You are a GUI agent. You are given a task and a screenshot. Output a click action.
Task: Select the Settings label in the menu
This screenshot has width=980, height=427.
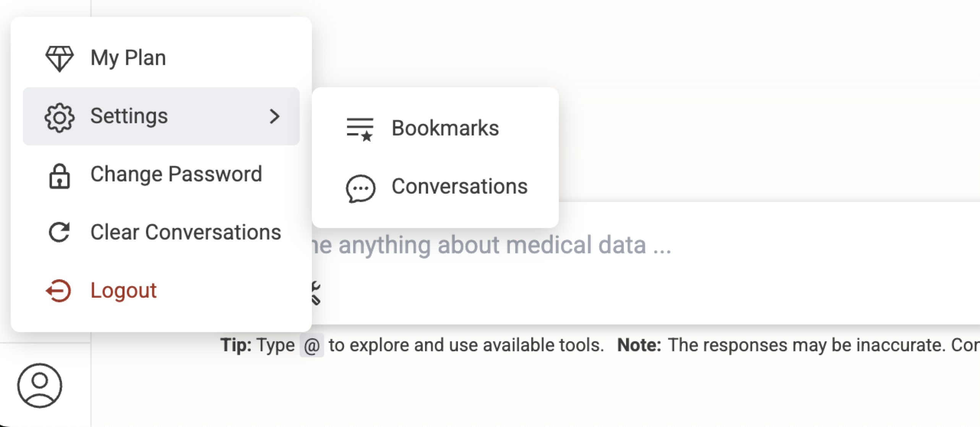point(129,116)
